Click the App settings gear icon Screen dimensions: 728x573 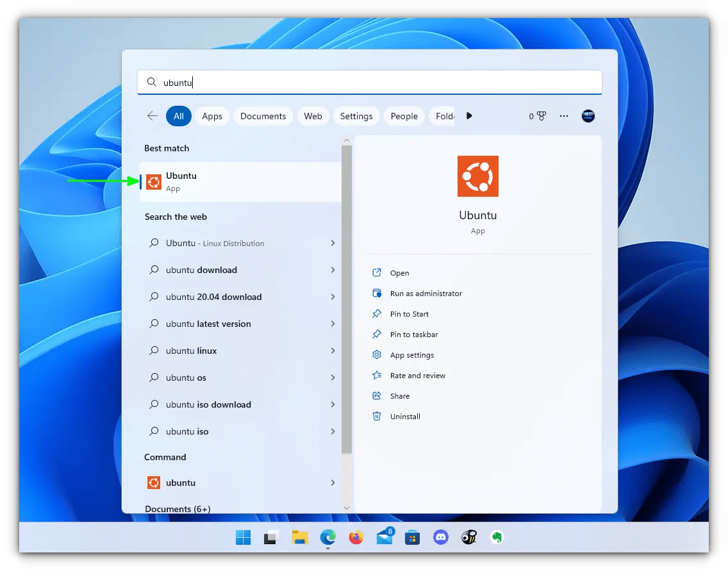(377, 354)
